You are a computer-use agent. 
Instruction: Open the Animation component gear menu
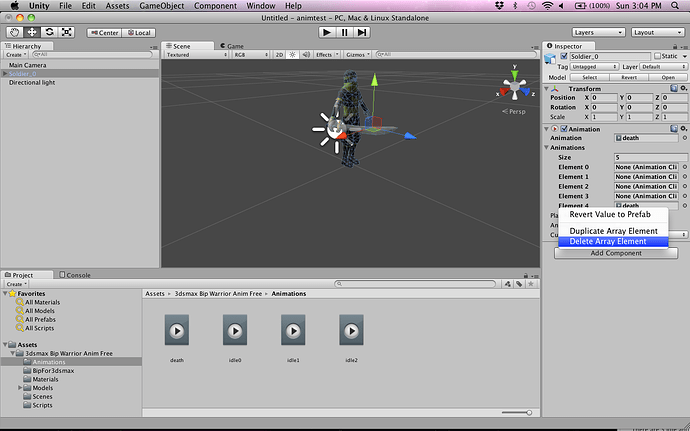[x=683, y=129]
